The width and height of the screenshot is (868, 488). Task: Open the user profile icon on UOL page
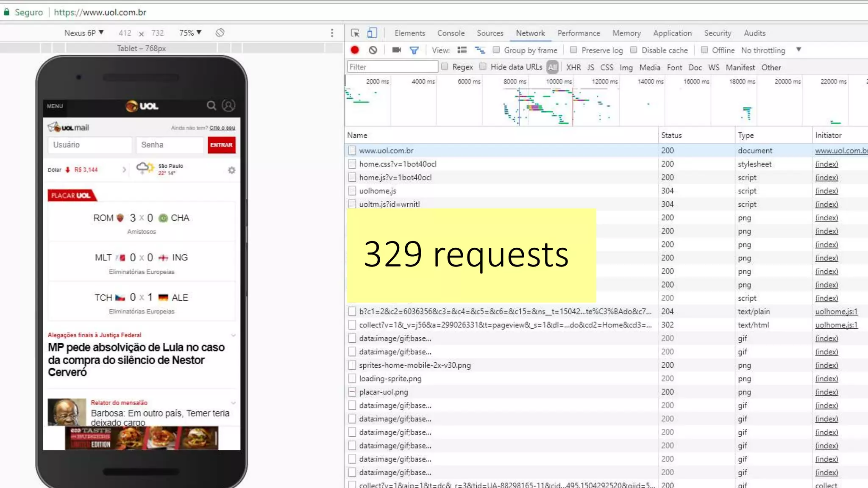[x=228, y=105]
